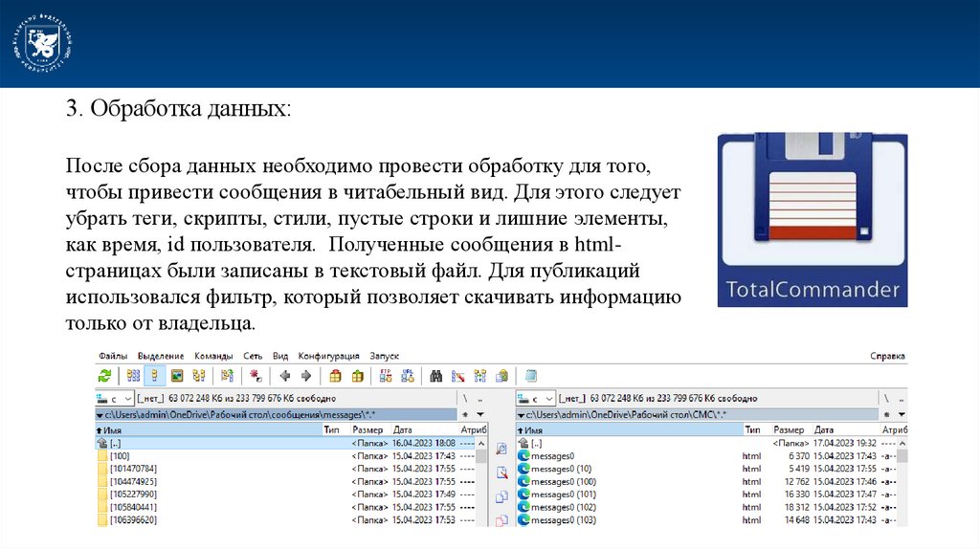This screenshot has height=549, width=980.
Task: Open the Выделение menu
Action: [161, 356]
